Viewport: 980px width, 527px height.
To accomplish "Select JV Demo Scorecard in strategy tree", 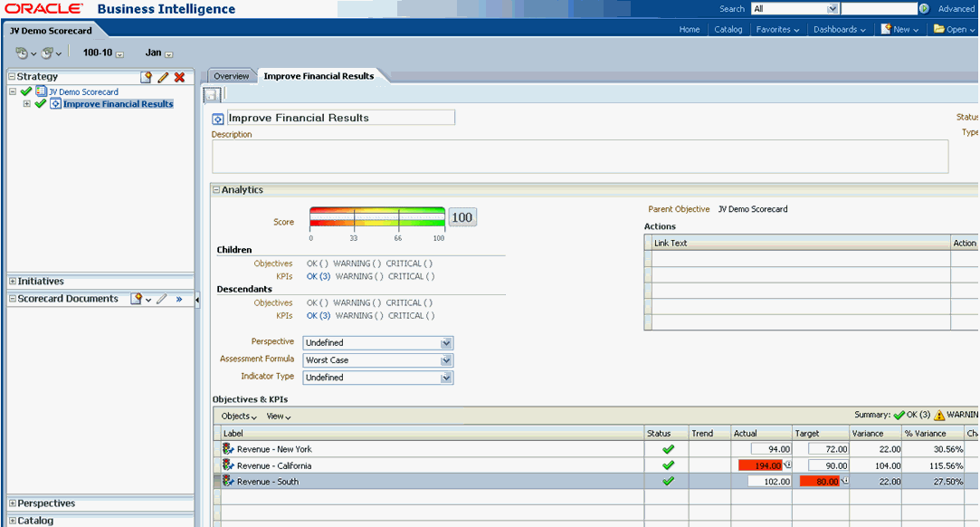I will (x=83, y=91).
